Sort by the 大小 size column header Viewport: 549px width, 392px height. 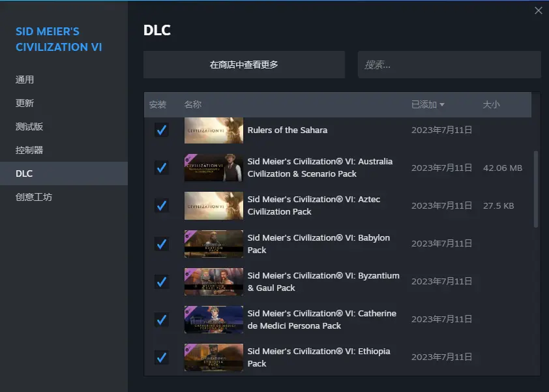tap(491, 104)
